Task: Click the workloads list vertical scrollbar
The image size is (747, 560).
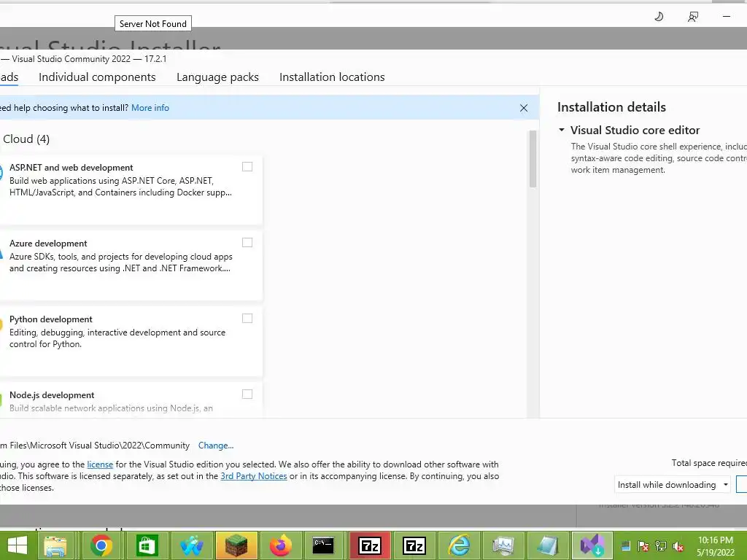Action: (533, 159)
